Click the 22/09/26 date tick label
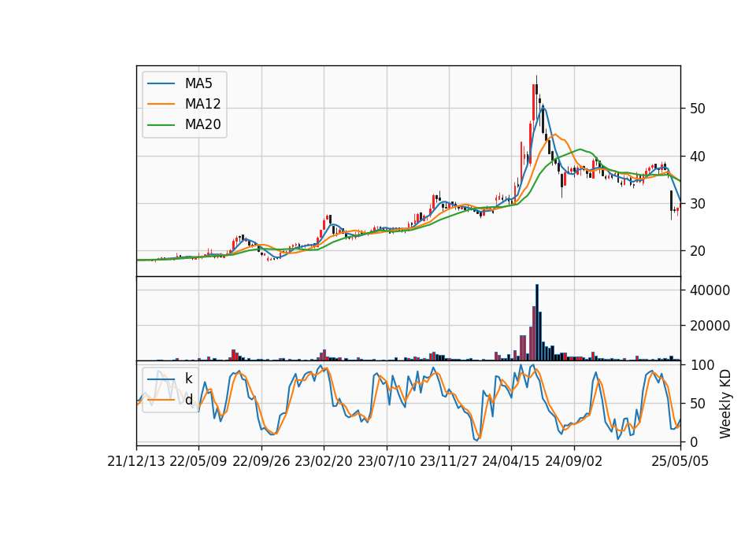 pos(261,462)
